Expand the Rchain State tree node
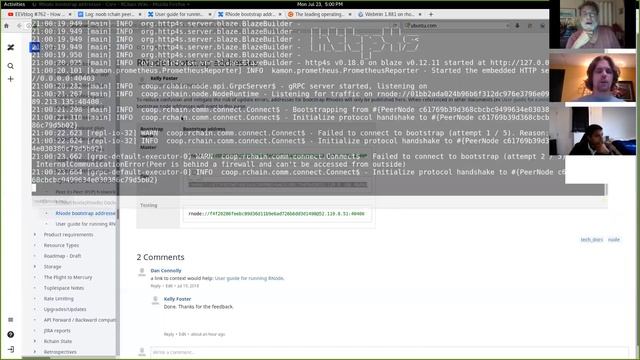Image resolution: width=640 pixels, height=360 pixels. (x=35, y=341)
